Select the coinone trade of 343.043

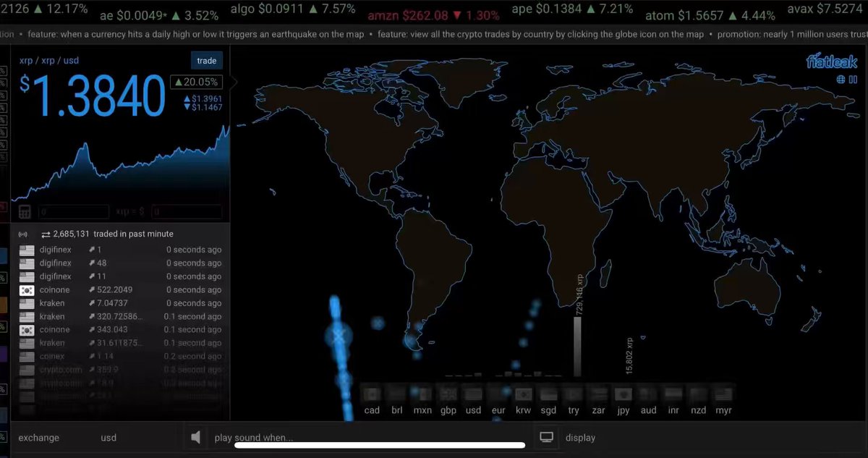click(x=121, y=329)
